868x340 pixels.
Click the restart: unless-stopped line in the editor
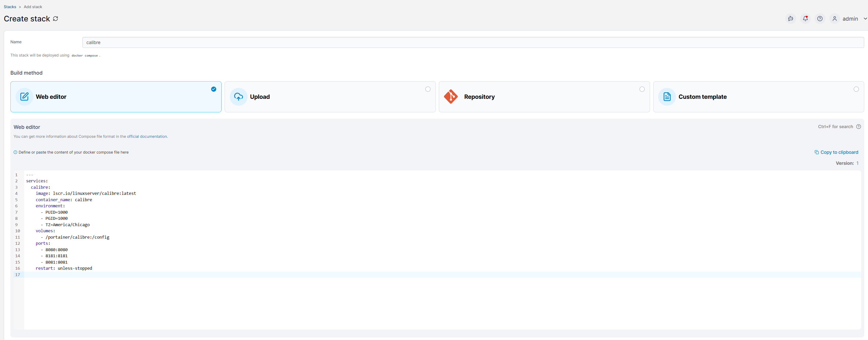click(64, 268)
